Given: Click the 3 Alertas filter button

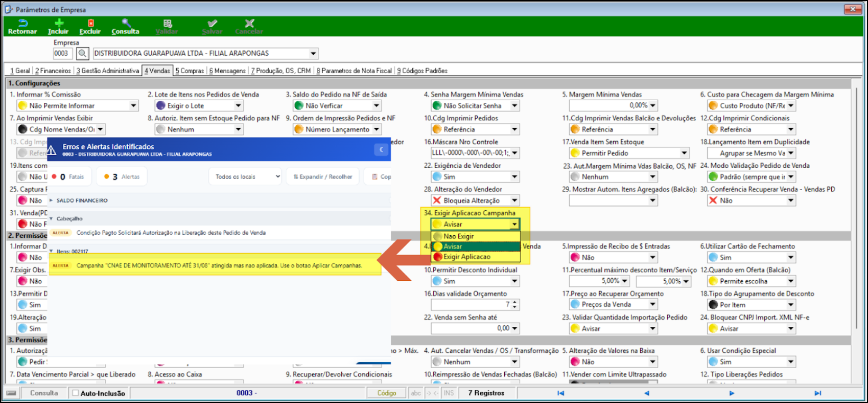Looking at the screenshot, I should pyautogui.click(x=122, y=176).
